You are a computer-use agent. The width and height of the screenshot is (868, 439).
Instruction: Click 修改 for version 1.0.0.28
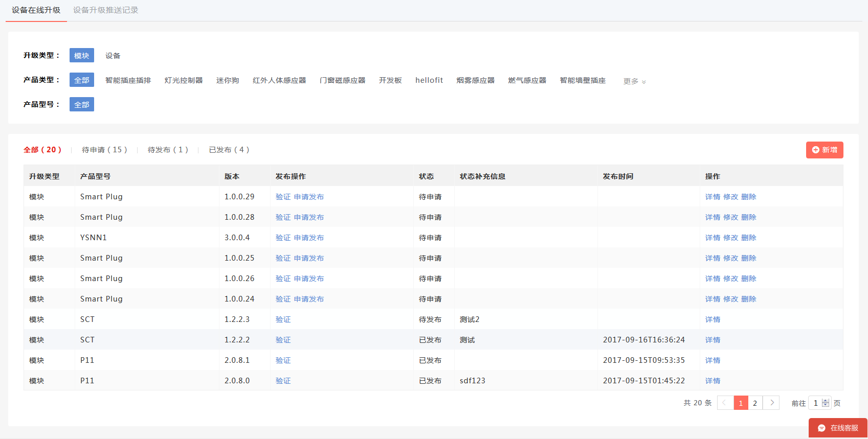[730, 217]
